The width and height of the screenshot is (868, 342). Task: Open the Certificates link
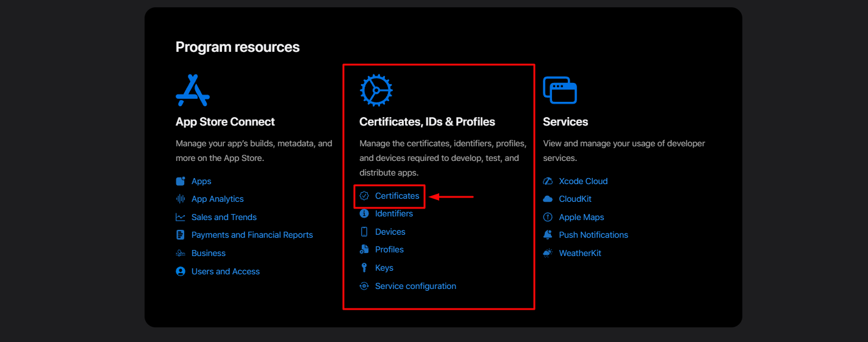point(397,196)
